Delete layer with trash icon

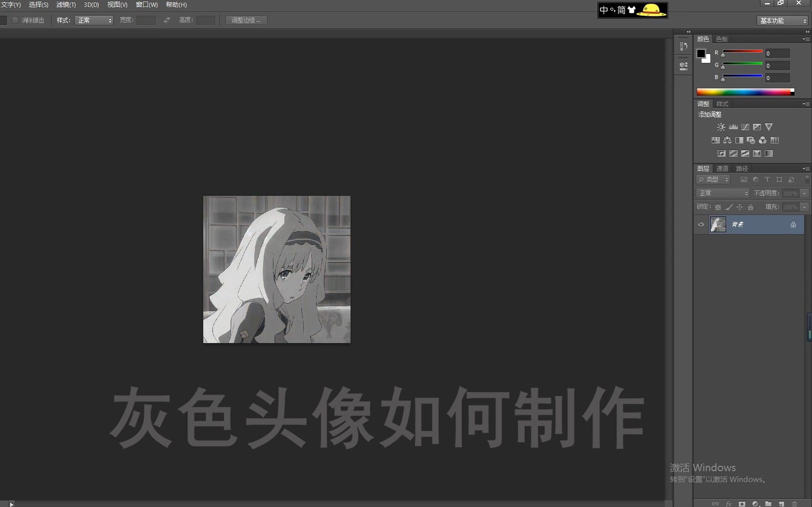click(794, 504)
